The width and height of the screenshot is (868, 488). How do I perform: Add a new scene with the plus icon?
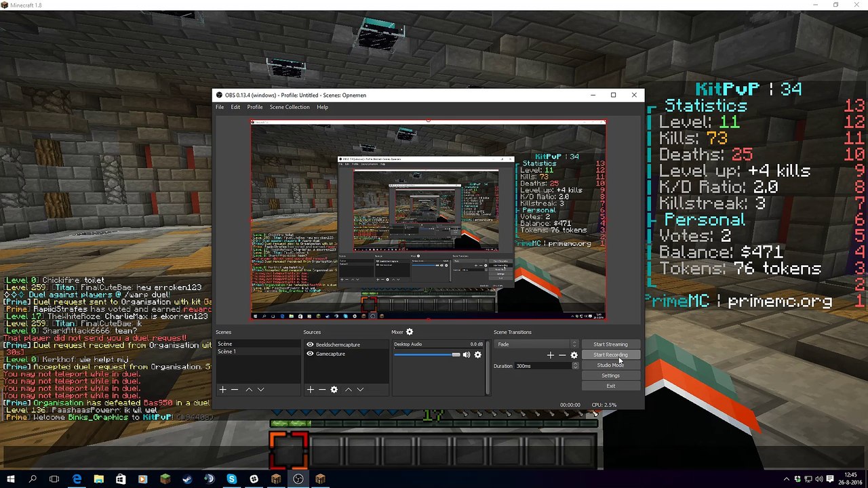[x=222, y=390]
